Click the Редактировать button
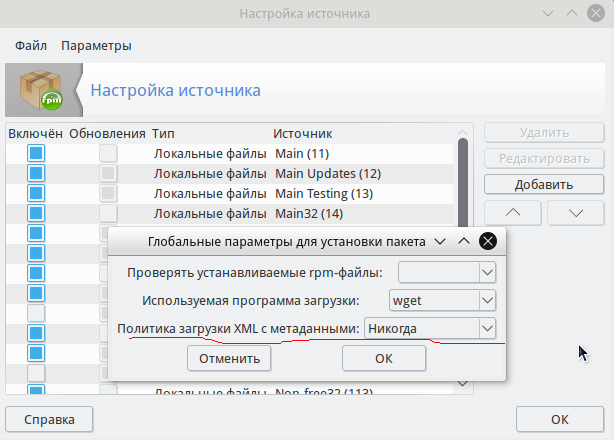 544,159
